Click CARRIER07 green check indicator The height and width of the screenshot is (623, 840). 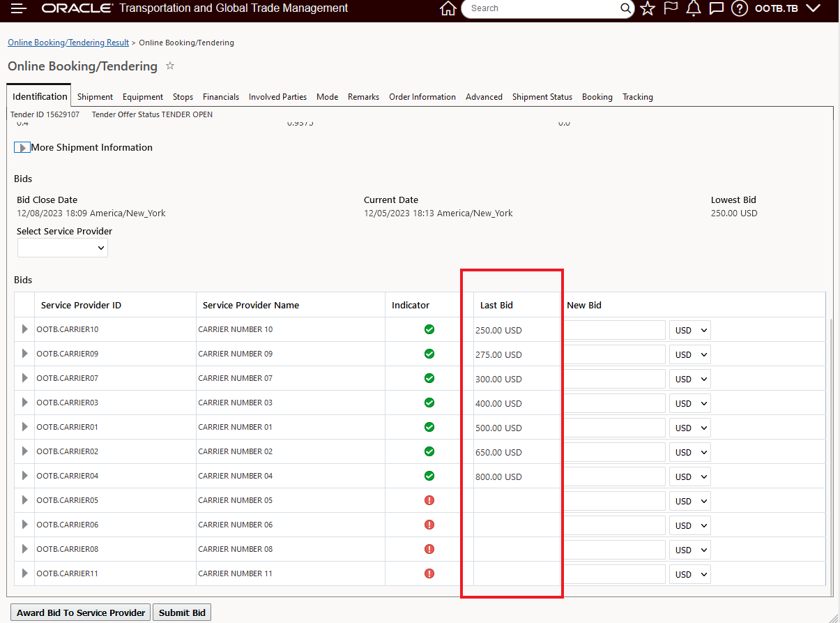(429, 378)
